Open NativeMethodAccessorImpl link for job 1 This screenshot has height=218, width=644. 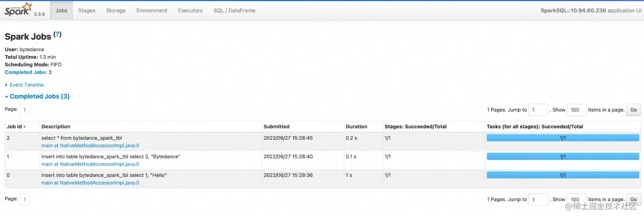pyautogui.click(x=90, y=164)
